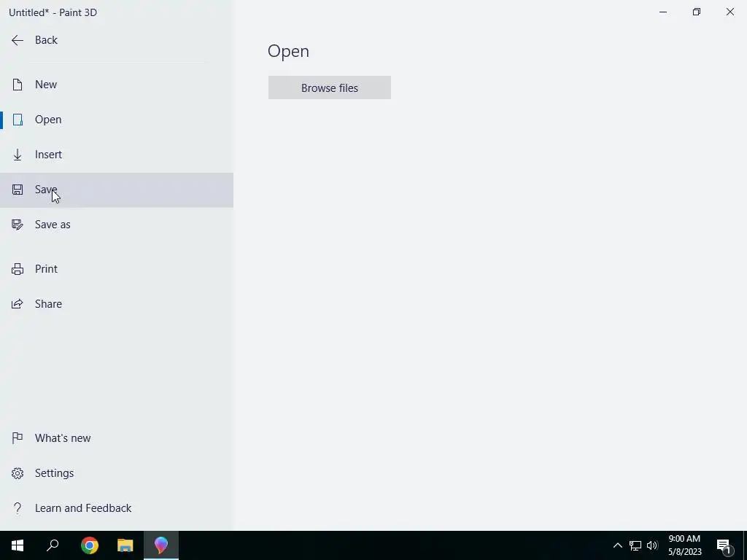Image resolution: width=747 pixels, height=560 pixels.
Task: Restore down the Paint 3D window
Action: 697,12
